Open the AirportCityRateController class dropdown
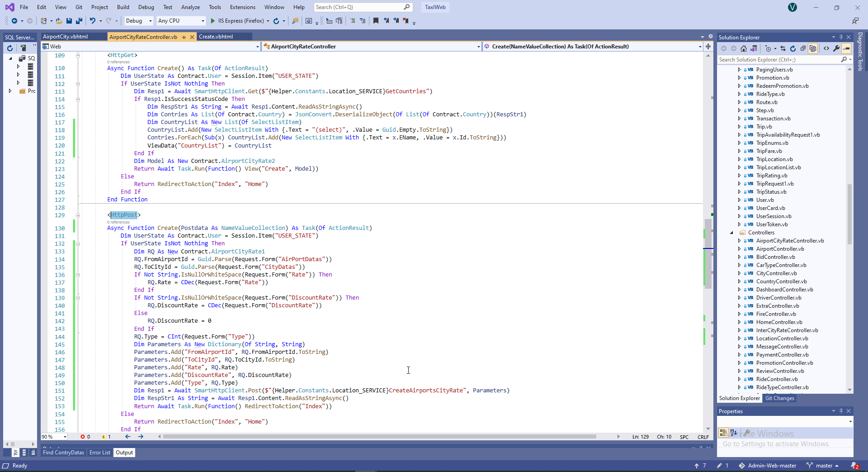The width and height of the screenshot is (868, 472). pyautogui.click(x=372, y=47)
